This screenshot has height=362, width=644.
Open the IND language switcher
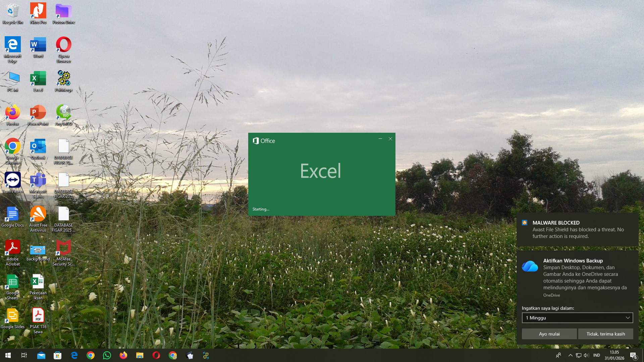click(x=596, y=355)
